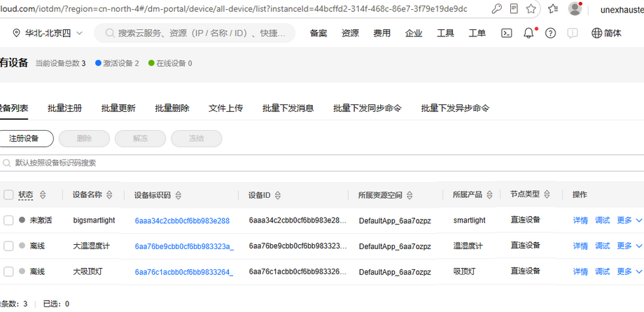Switch to 批量下发消息 tab
The height and width of the screenshot is (312, 644).
[288, 108]
